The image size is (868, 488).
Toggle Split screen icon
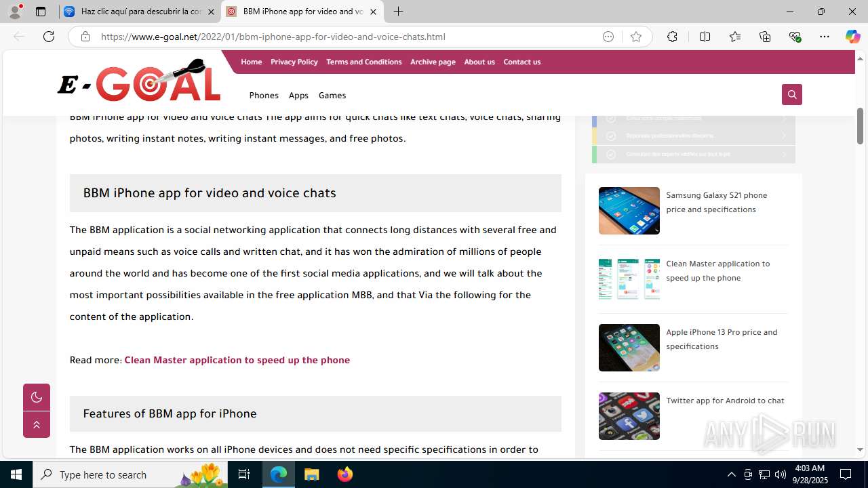(x=705, y=37)
